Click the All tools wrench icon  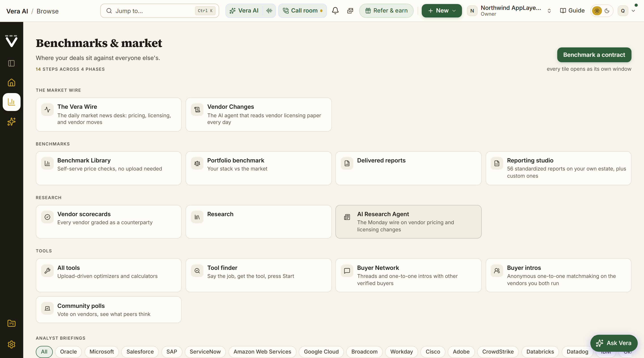pos(47,271)
